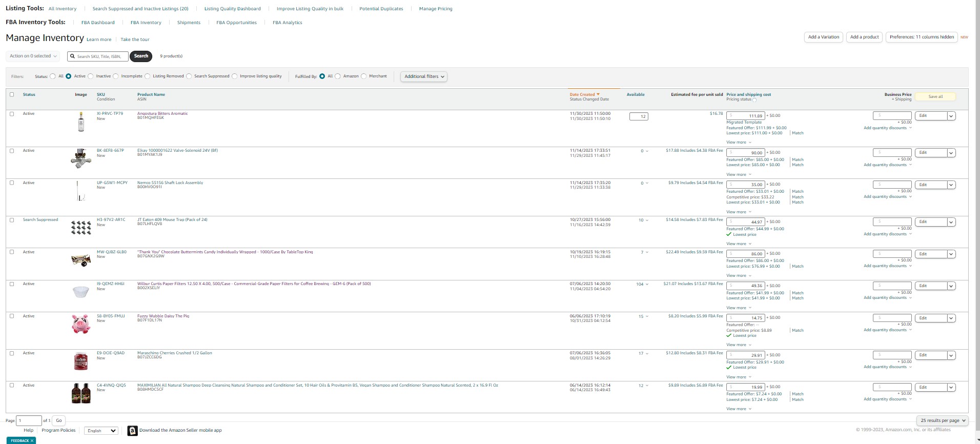The height and width of the screenshot is (444, 980).
Task: Expand the Additional filters dropdown
Action: coord(424,76)
